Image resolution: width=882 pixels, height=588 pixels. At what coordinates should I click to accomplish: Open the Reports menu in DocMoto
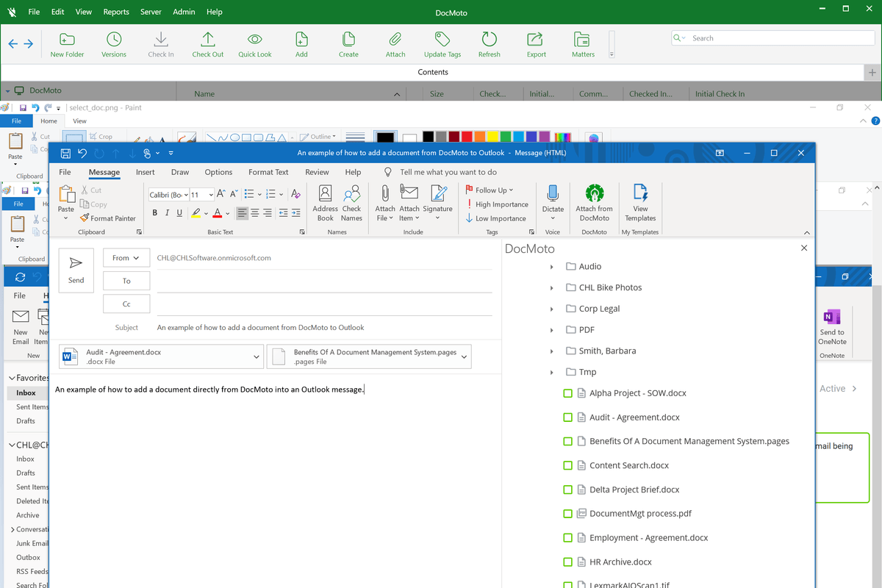click(x=116, y=12)
